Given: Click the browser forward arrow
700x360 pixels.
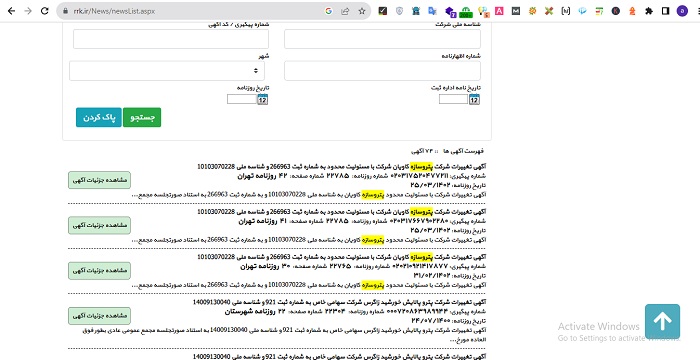Looking at the screenshot, I should pyautogui.click(x=28, y=11).
